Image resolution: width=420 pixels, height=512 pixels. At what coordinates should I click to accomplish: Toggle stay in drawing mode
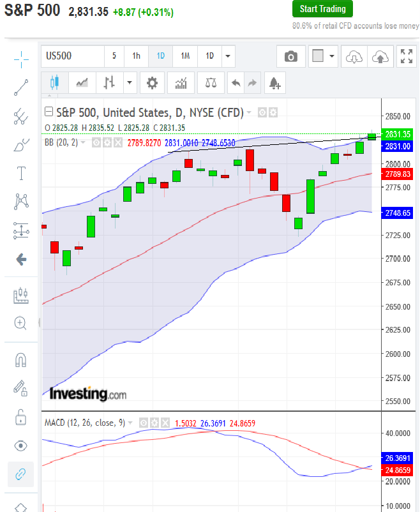tap(20, 388)
